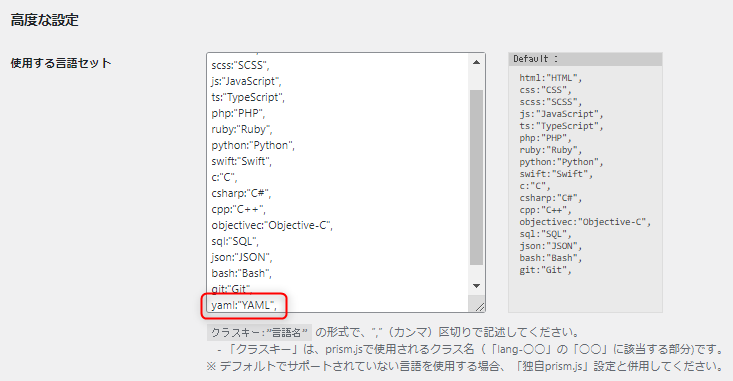Place cursor on yaml:"YAML" line in textarea
The image size is (733, 381).
tap(244, 305)
